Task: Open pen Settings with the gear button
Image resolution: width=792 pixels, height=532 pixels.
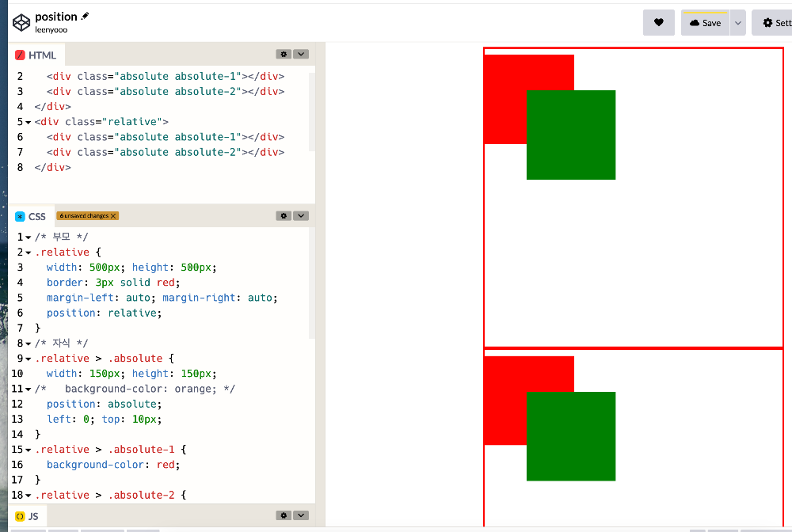Action: point(771,23)
